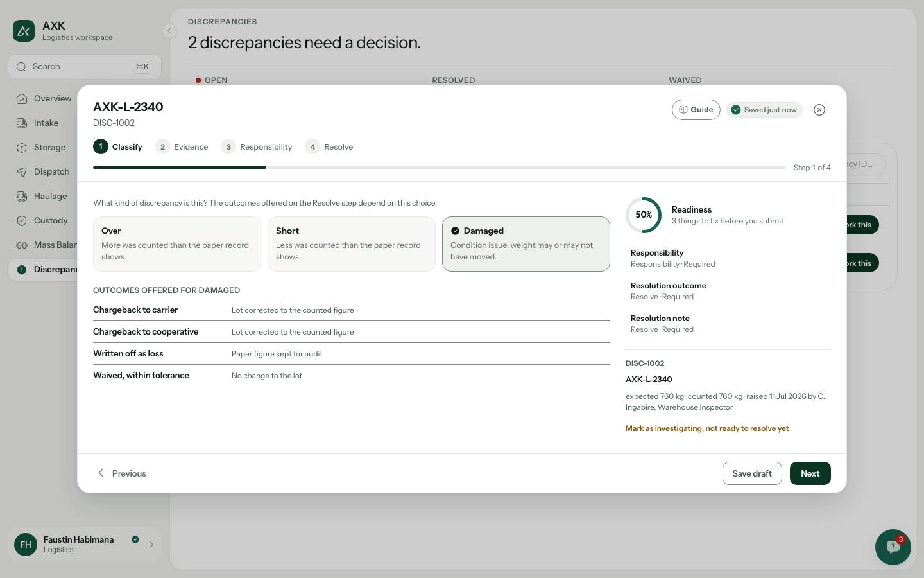This screenshot has width=924, height=578.
Task: Click Save draft
Action: click(752, 473)
